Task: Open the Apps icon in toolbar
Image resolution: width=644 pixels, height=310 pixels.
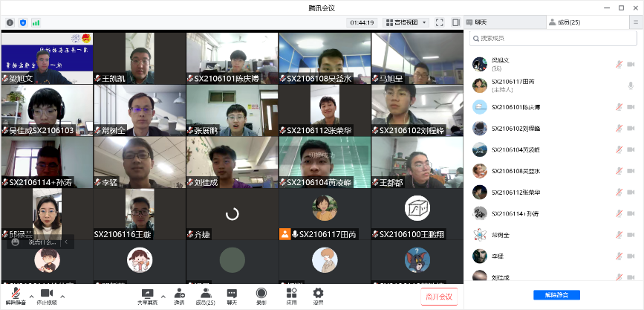Action: point(292,294)
